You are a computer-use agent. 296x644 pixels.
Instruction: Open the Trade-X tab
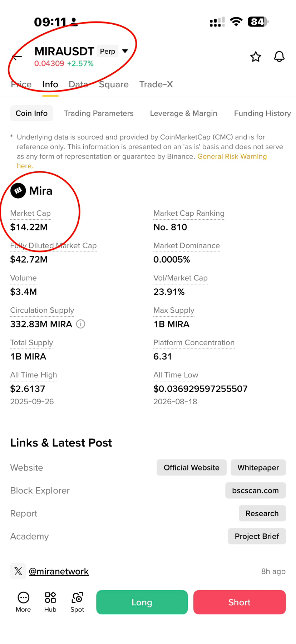click(156, 84)
